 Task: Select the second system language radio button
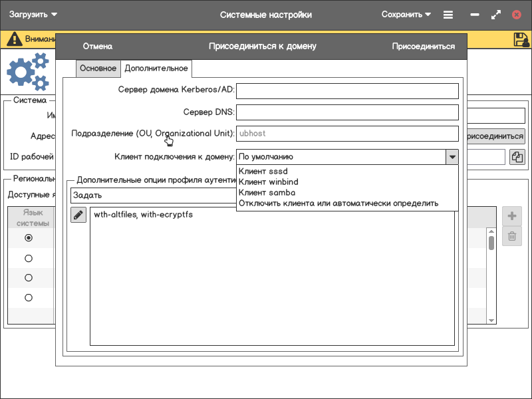coord(29,258)
